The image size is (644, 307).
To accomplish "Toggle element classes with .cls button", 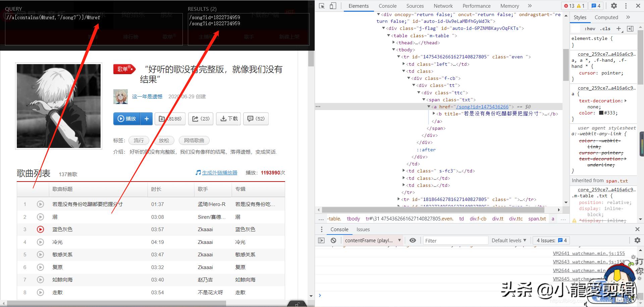I will click(x=605, y=29).
